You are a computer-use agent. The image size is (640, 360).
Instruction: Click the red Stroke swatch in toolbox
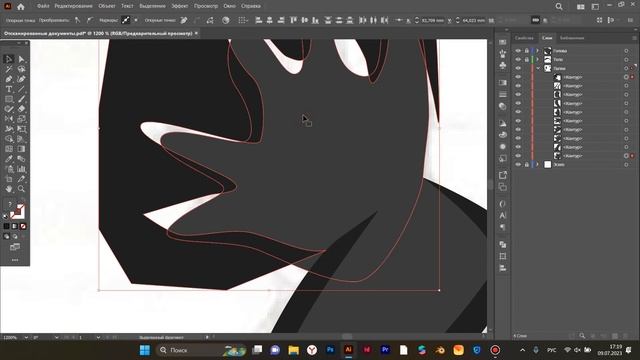[x=19, y=213]
